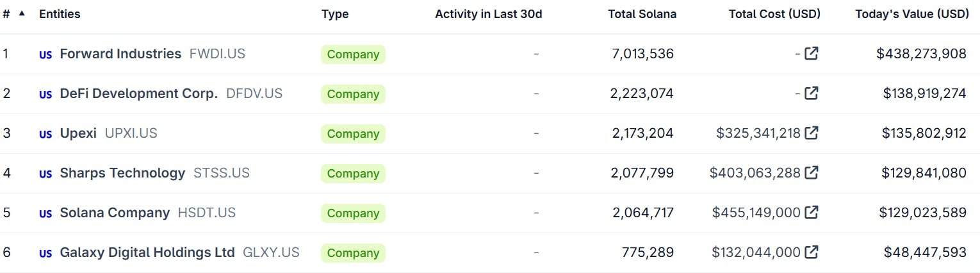Image resolution: width=980 pixels, height=273 pixels.
Task: Open external link icon beside $403,063,288
Action: [811, 173]
